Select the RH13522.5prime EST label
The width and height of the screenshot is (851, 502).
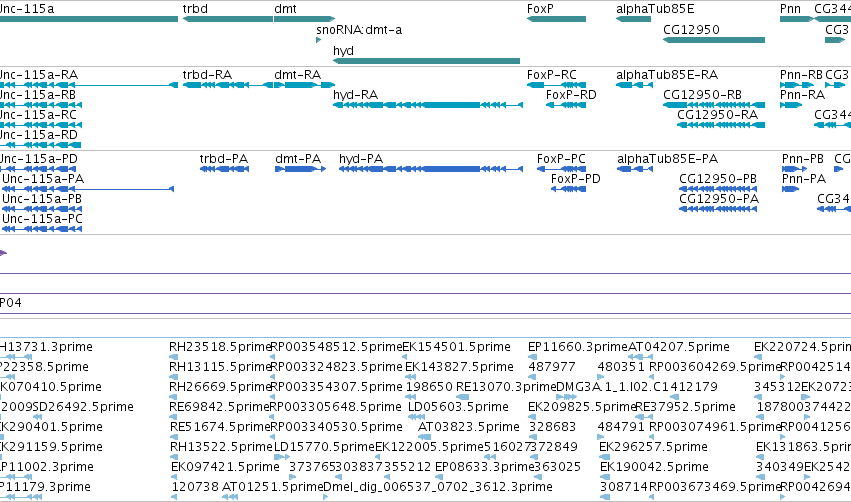coord(220,447)
